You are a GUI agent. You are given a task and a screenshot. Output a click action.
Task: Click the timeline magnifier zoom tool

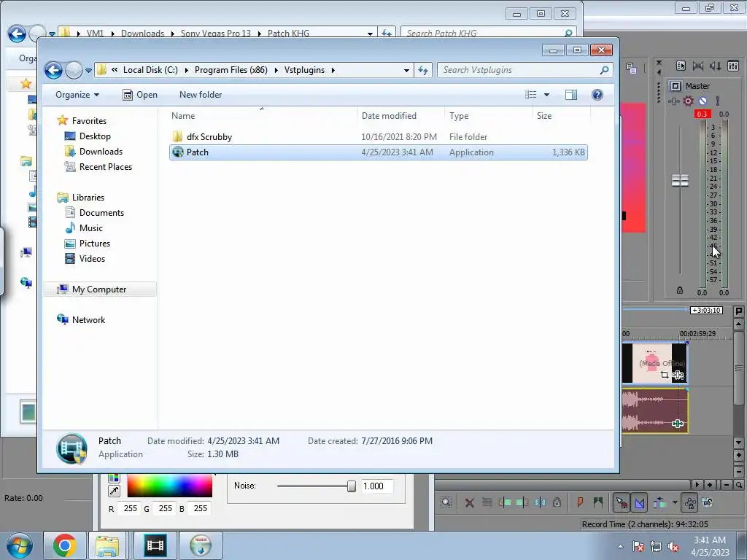[x=739, y=485]
